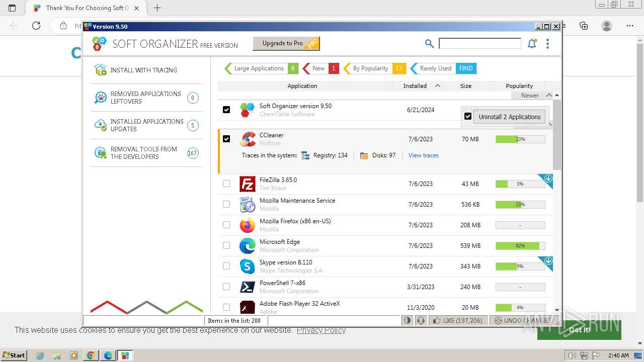Click the Removed Applications Leftovers paw icon
644x362 pixels.
coord(101,98)
